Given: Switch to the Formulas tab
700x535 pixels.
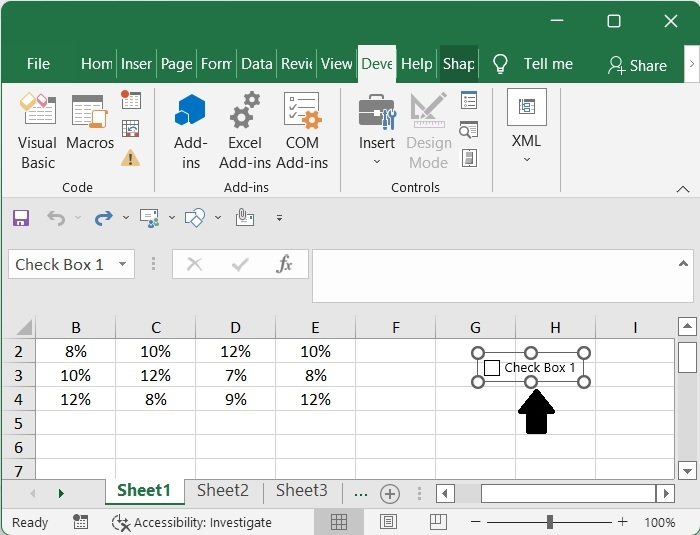Looking at the screenshot, I should (217, 63).
